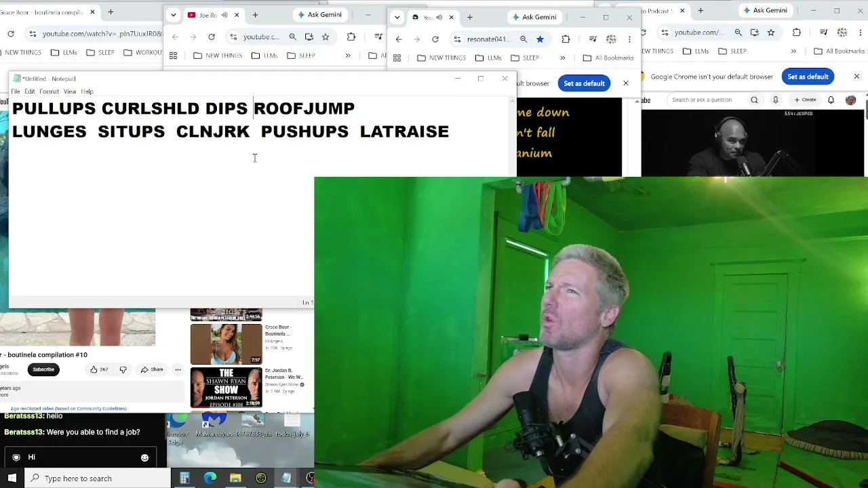The width and height of the screenshot is (868, 488).
Task: Open the Help menu in Notepad
Action: click(x=87, y=91)
